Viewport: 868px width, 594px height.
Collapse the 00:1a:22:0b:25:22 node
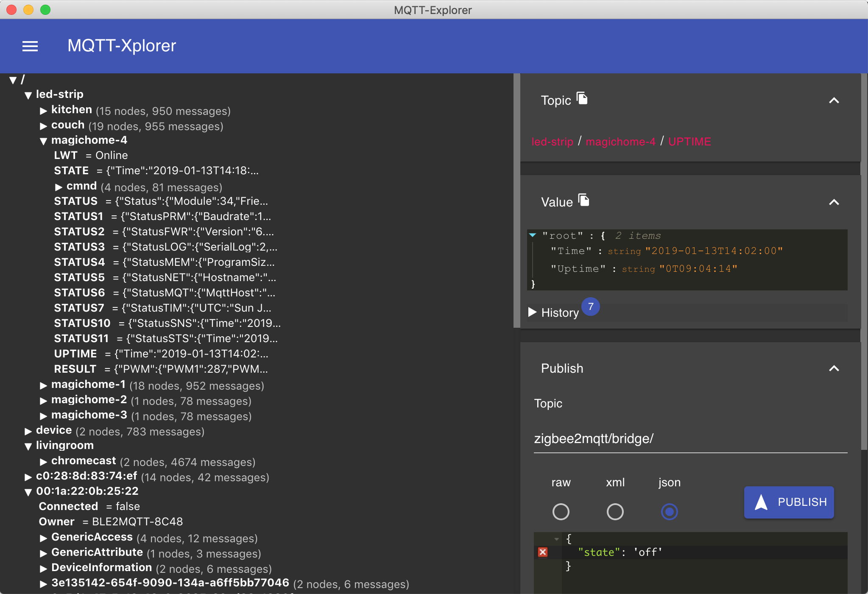(28, 492)
